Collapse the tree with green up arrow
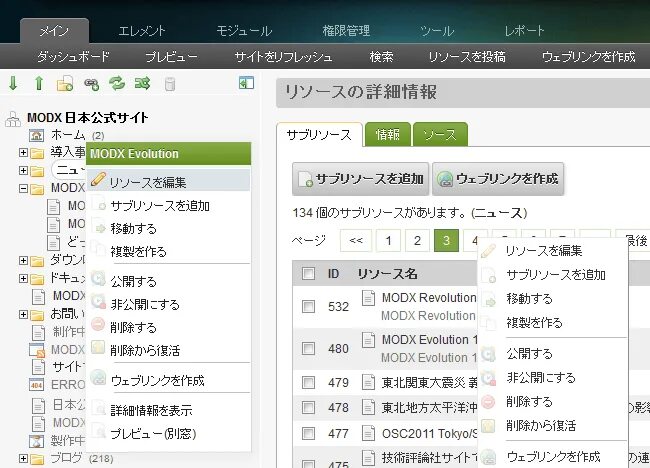This screenshot has height=468, width=650. pyautogui.click(x=39, y=83)
